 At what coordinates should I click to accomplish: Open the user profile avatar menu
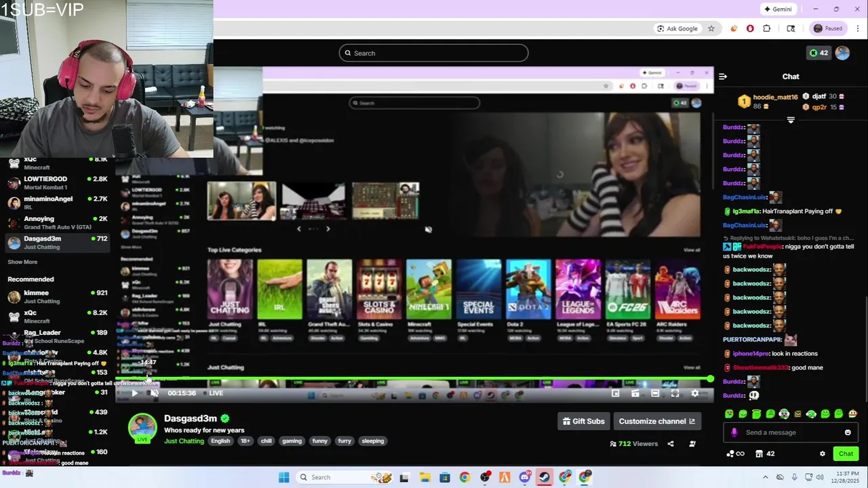[842, 53]
